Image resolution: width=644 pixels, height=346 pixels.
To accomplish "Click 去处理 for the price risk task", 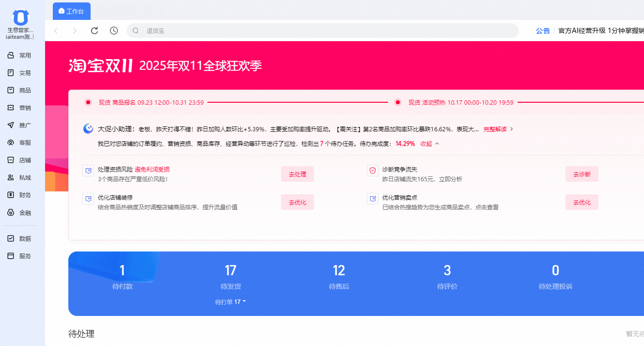I will tap(297, 173).
